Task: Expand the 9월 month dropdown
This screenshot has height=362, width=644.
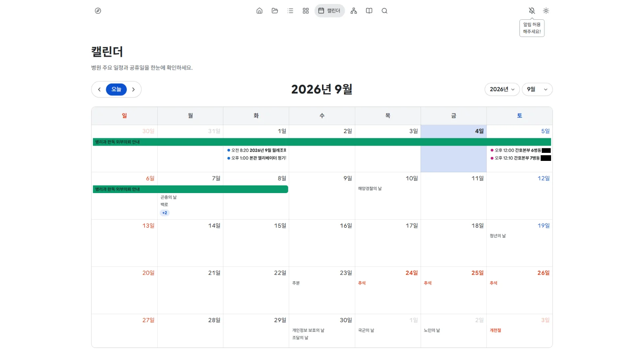Action: 537,89
